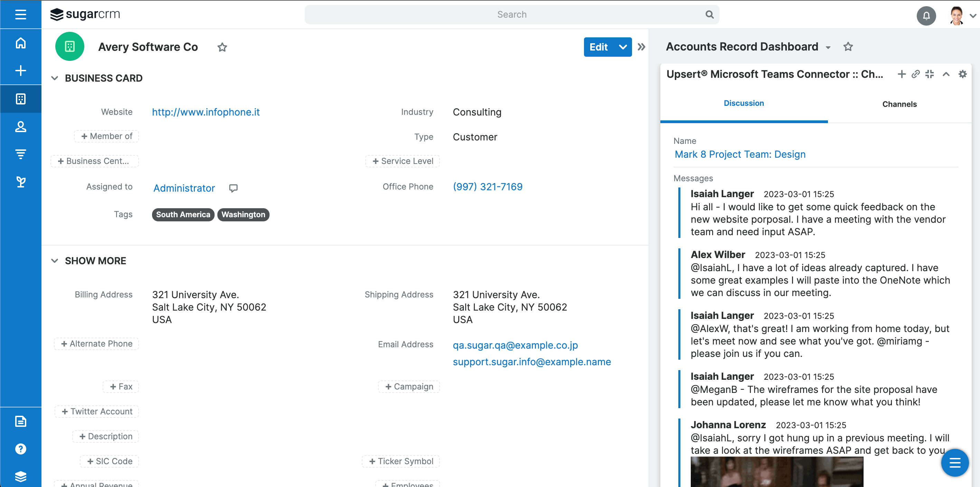Click the Edit button for Avery Software Co
Screen dimensions: 980x487
pos(598,46)
